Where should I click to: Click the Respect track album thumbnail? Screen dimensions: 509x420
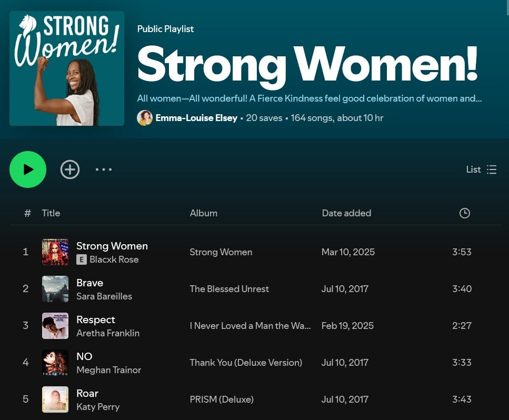[x=55, y=326]
